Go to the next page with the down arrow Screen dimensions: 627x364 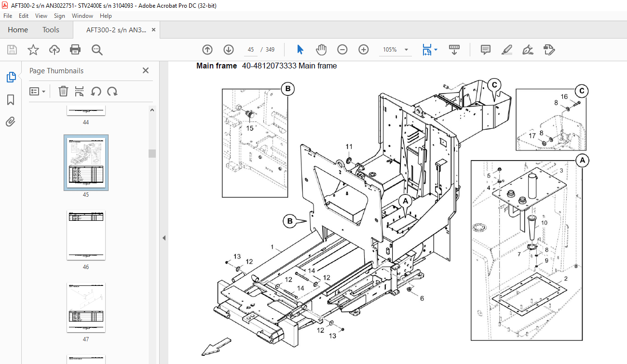coord(229,50)
